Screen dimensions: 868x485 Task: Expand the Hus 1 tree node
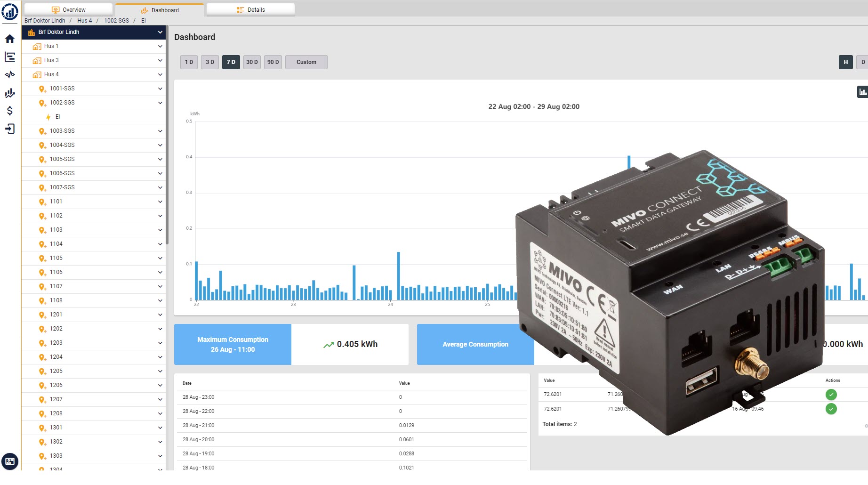pos(160,46)
